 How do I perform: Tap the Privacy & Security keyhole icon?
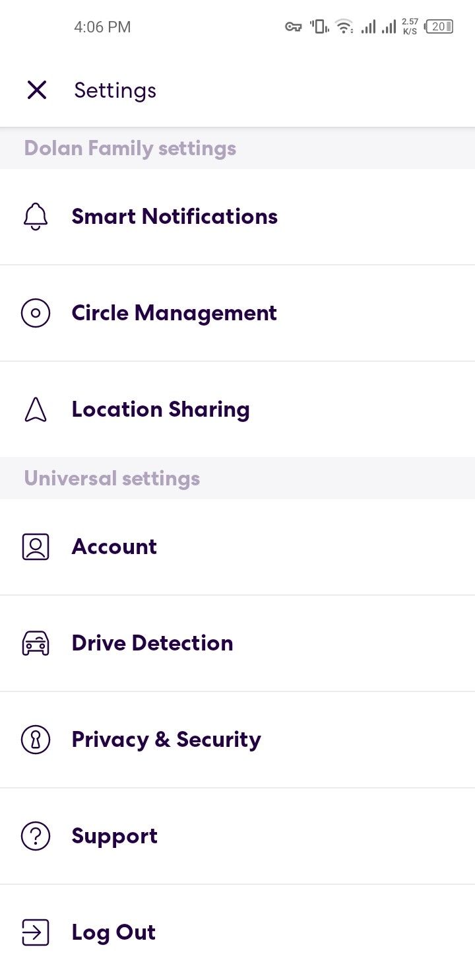[36, 740]
